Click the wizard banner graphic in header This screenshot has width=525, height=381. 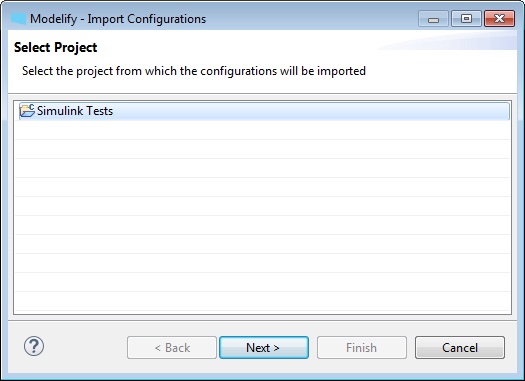[447, 42]
